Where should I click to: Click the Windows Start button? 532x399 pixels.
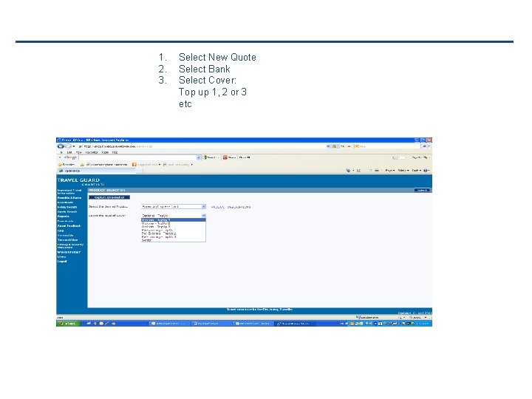pyautogui.click(x=69, y=324)
